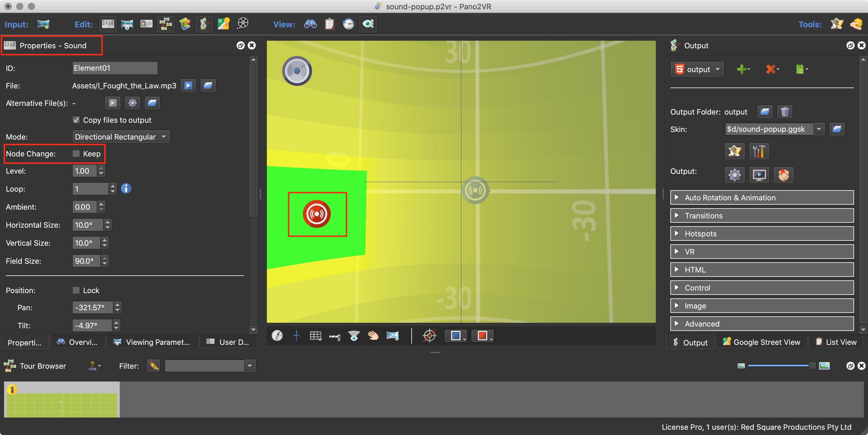Enable Node Change Keep checkbox
Screen dimensions: 868x435
[x=76, y=154]
